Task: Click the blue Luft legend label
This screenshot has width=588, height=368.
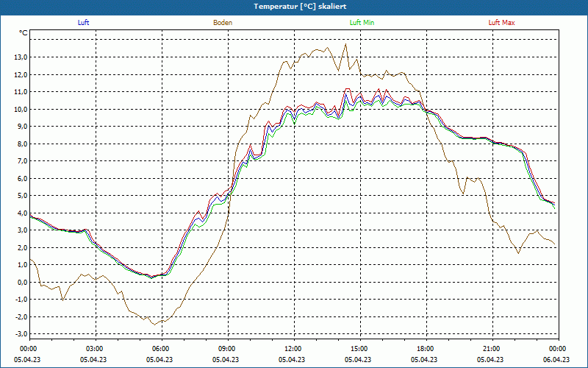Action: pyautogui.click(x=83, y=23)
